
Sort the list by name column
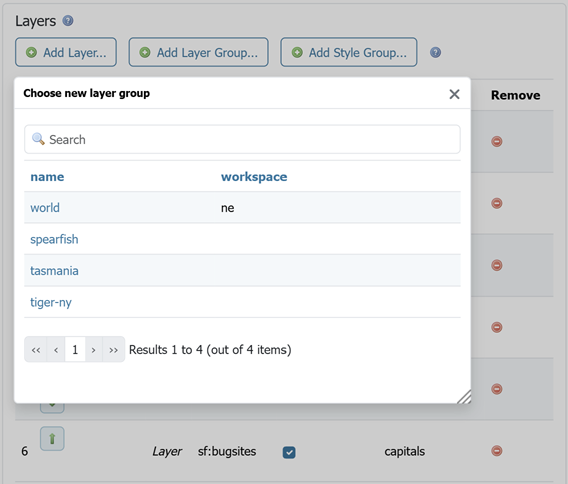(47, 177)
